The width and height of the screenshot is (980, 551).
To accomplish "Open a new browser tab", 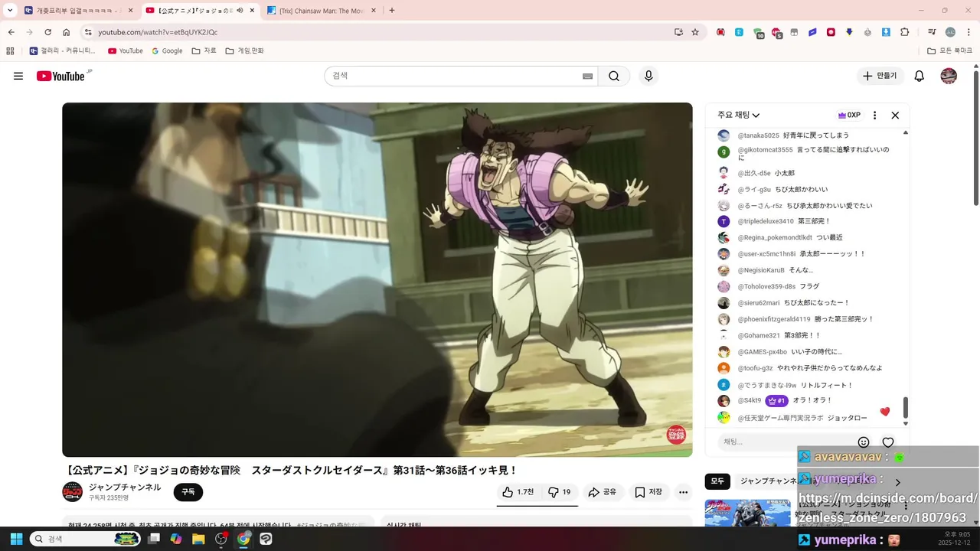I will point(392,11).
